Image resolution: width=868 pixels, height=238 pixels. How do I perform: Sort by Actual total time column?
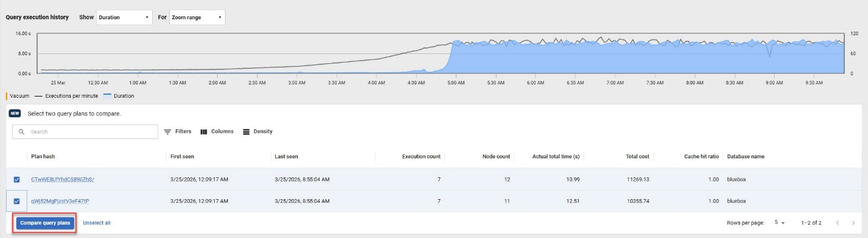(556, 157)
